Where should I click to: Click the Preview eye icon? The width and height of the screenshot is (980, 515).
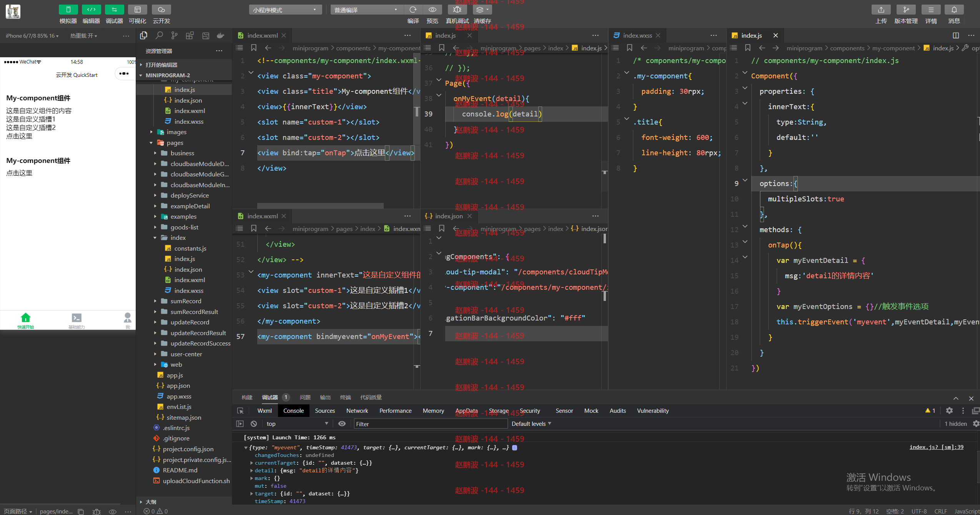(433, 10)
